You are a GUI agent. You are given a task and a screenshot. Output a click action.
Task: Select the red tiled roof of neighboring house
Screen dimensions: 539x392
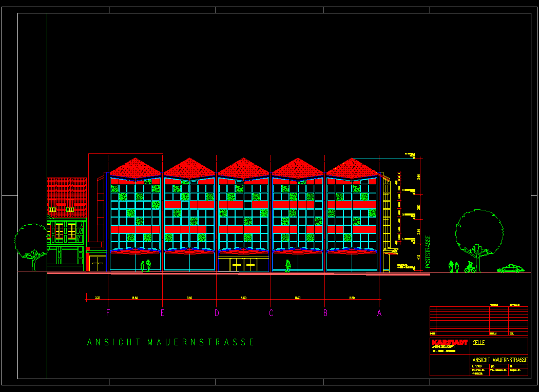(66, 191)
